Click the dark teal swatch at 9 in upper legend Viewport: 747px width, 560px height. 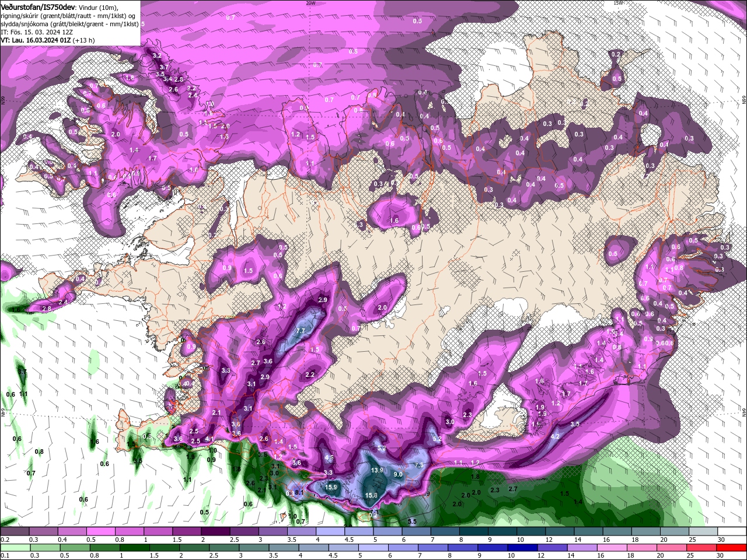tap(502, 531)
